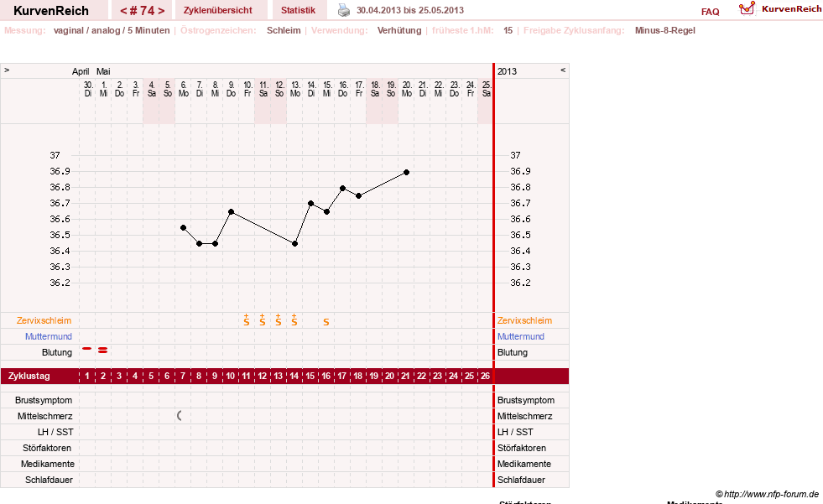Click the temperature point on 8. Mi
This screenshot has width=823, height=504.
point(216,244)
